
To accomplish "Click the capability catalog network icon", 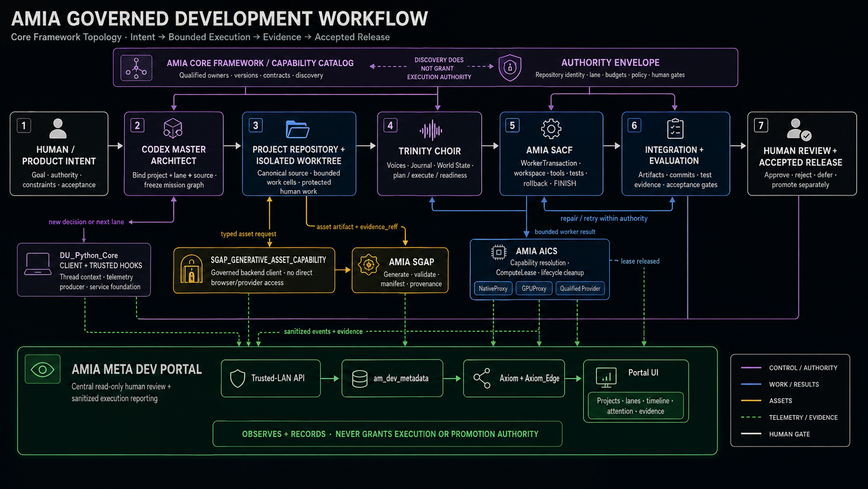I will pos(136,68).
